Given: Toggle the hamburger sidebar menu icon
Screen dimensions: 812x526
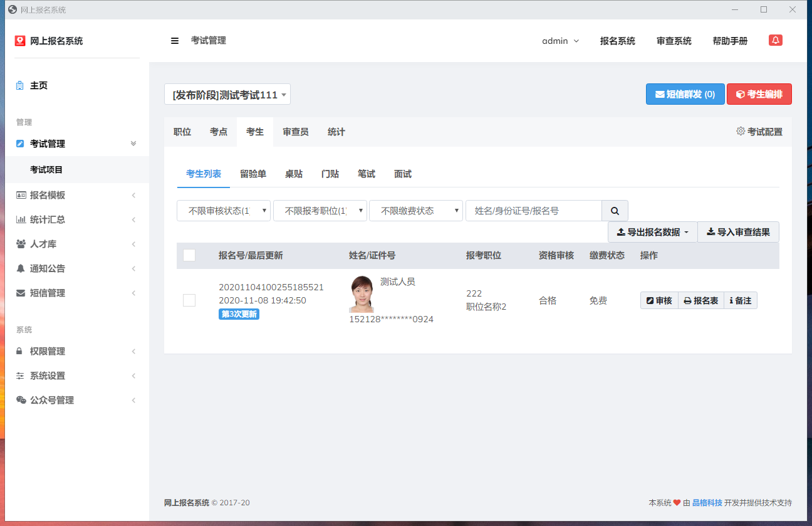Looking at the screenshot, I should (175, 41).
